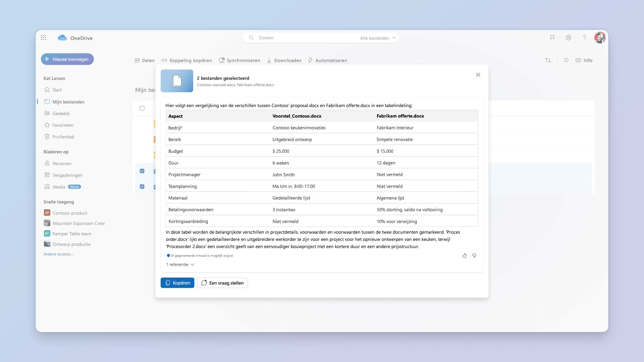Uncheck the first selected file checkbox

(x=142, y=171)
